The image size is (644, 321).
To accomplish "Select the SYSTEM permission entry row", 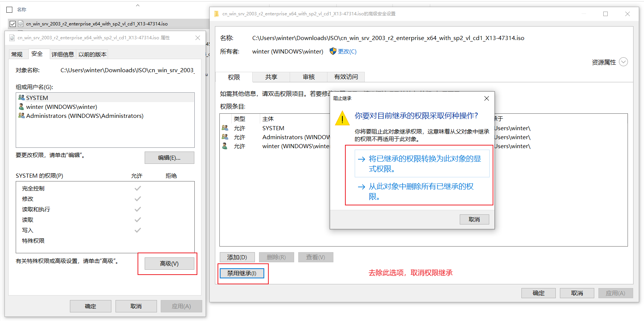I will coord(275,128).
